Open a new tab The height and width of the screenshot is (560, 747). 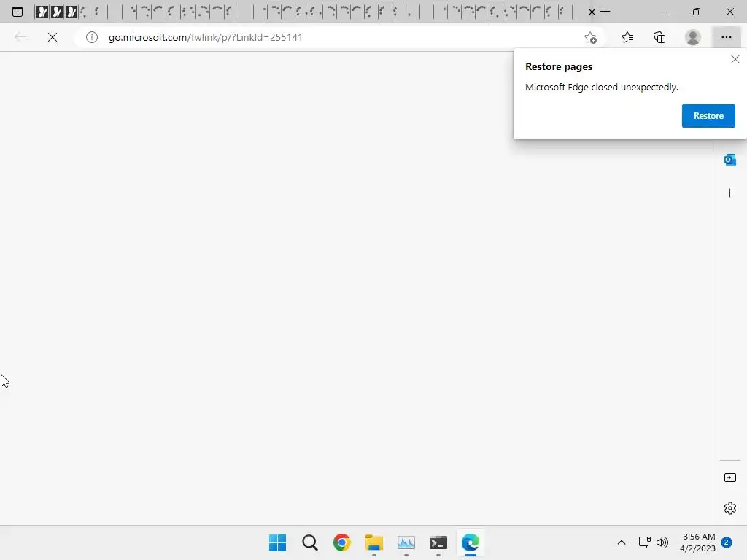click(605, 12)
